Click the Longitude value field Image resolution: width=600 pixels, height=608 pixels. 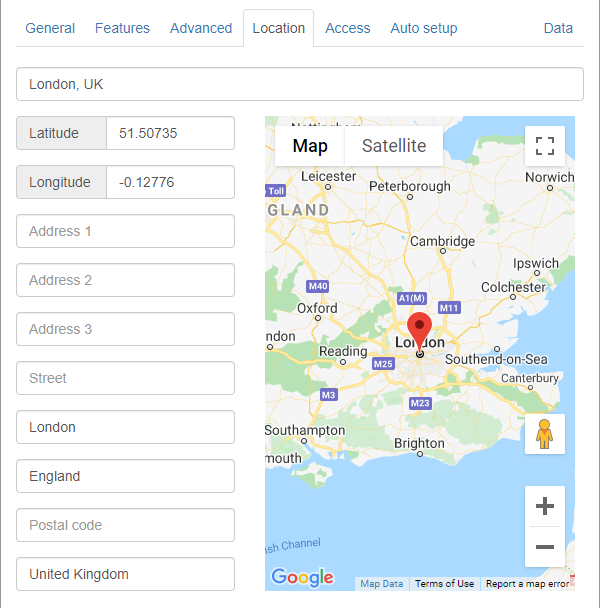coord(170,182)
